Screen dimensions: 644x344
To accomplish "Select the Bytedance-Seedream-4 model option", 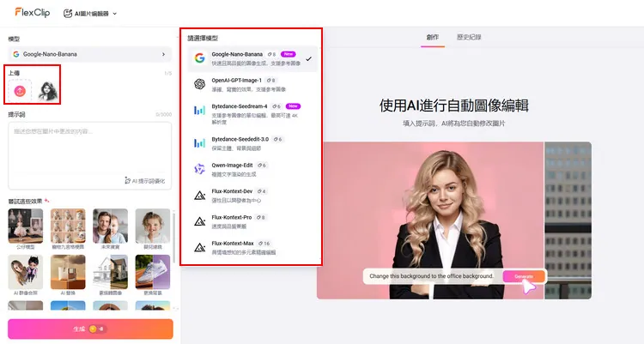I will (252, 113).
